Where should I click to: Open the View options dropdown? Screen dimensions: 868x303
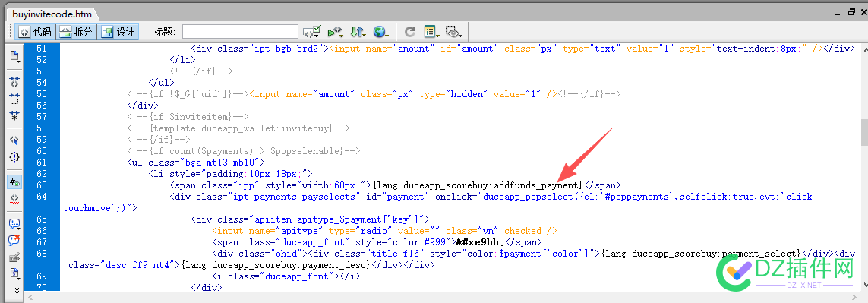pos(431,32)
